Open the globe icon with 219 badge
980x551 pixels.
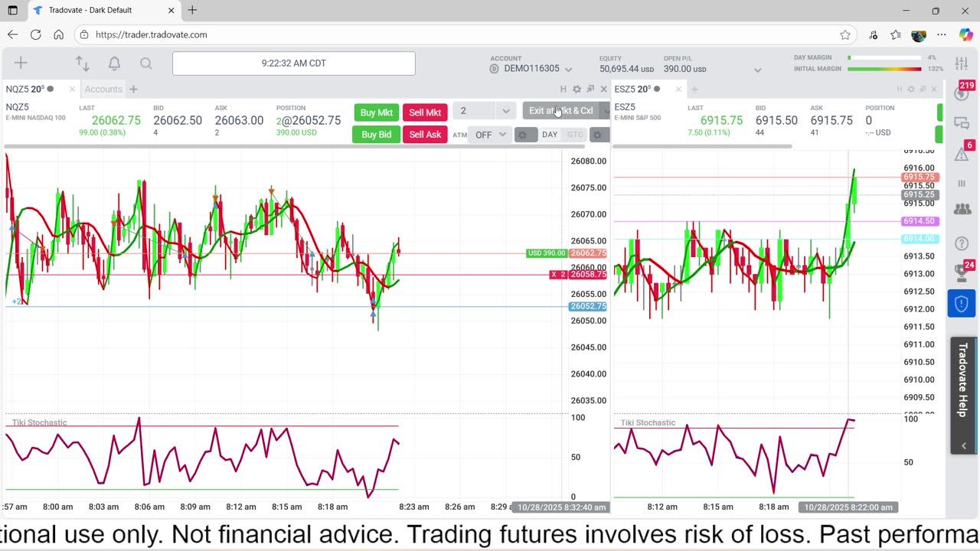[x=962, y=93]
